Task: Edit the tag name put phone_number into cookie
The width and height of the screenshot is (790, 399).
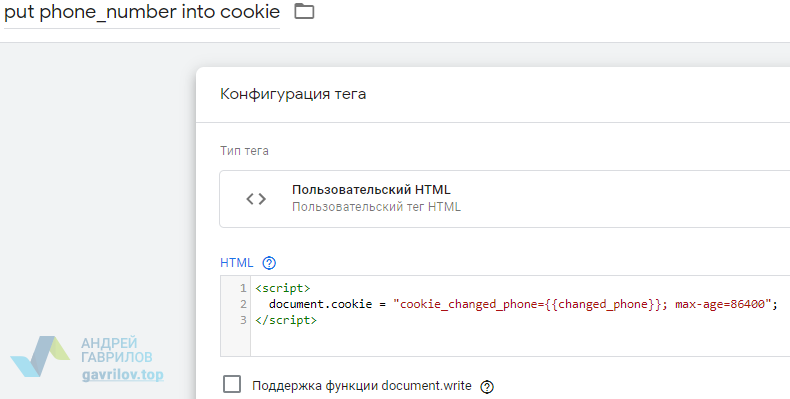Action: click(x=142, y=12)
